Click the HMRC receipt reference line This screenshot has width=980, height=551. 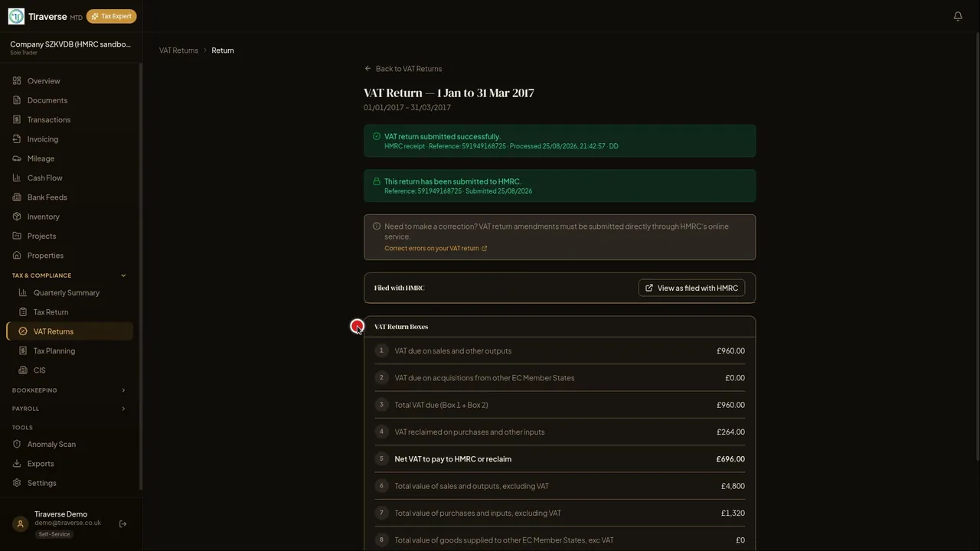coord(501,146)
